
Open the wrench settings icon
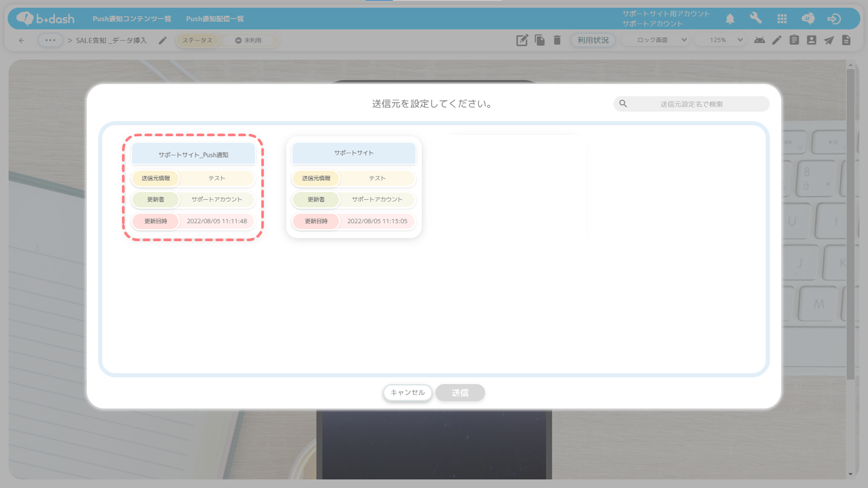point(756,18)
